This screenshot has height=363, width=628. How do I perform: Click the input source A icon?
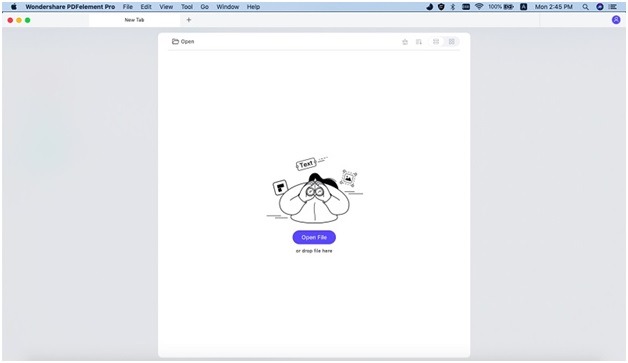[x=523, y=7]
